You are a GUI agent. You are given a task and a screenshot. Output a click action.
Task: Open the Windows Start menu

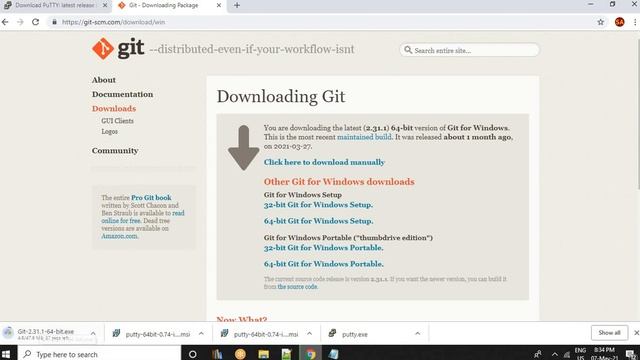(6, 353)
